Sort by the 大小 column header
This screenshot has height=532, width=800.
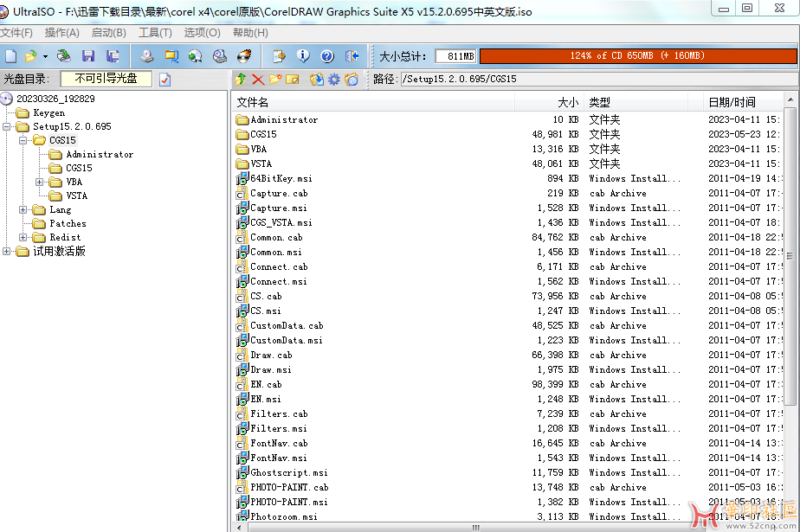(549, 102)
